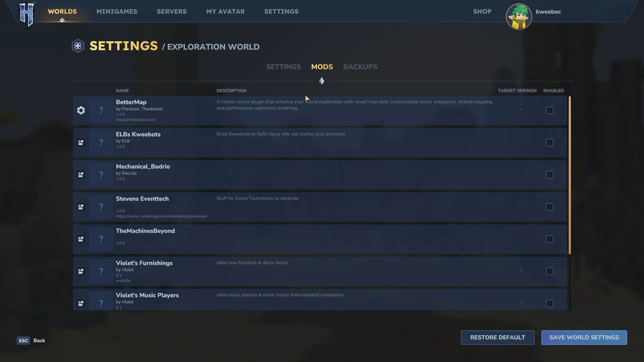Click the kweebec avatar portrait

click(519, 16)
